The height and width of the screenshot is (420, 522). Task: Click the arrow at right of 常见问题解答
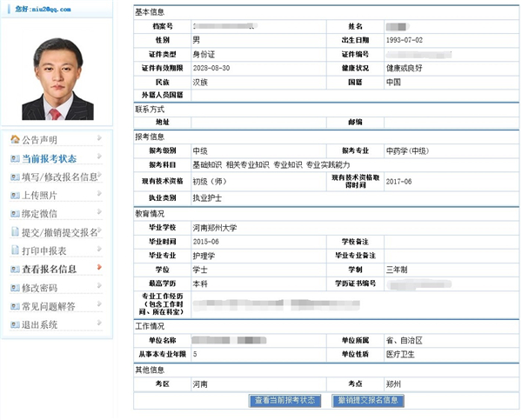99,303
